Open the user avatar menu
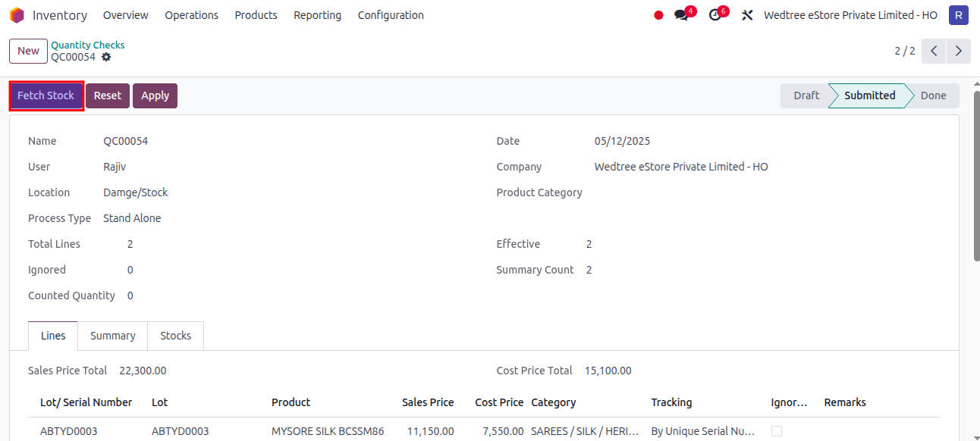The height and width of the screenshot is (441, 980). pyautogui.click(x=958, y=15)
